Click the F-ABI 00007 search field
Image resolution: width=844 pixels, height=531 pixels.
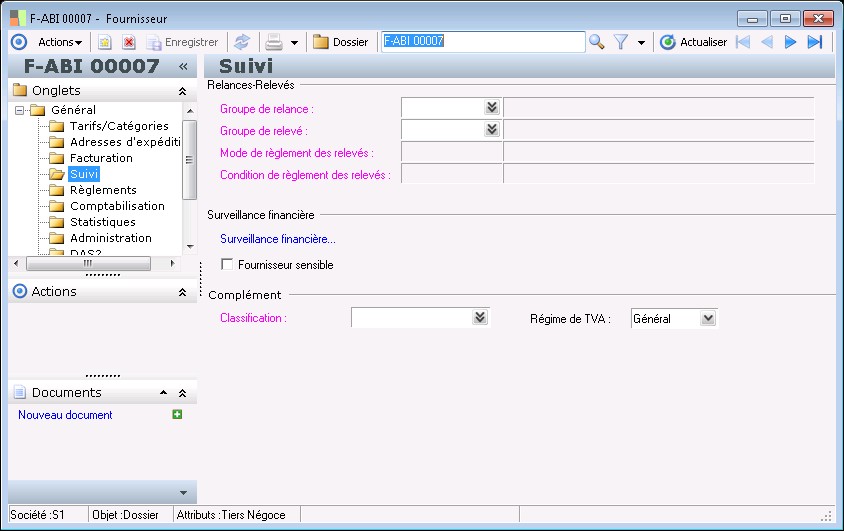click(x=482, y=42)
